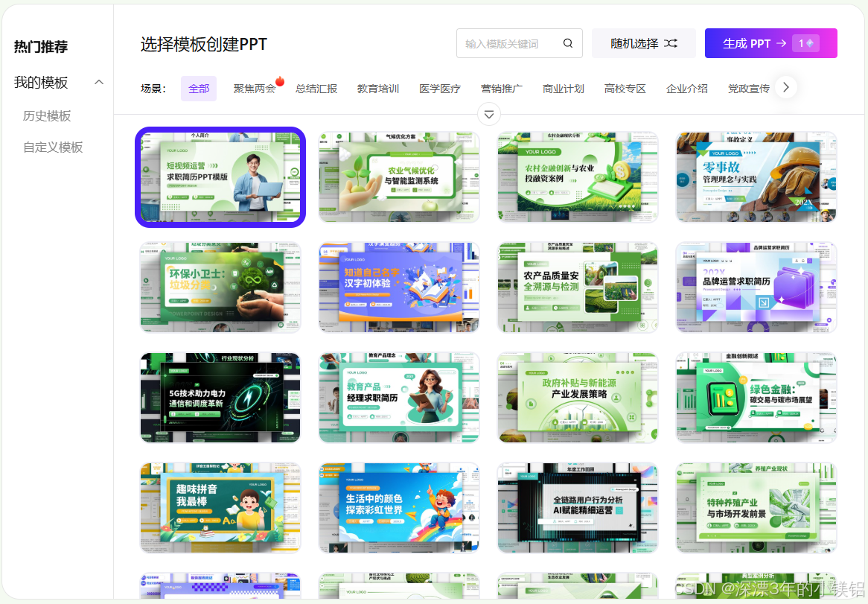
Task: Select the 医学医疗 scene tab
Action: [439, 89]
